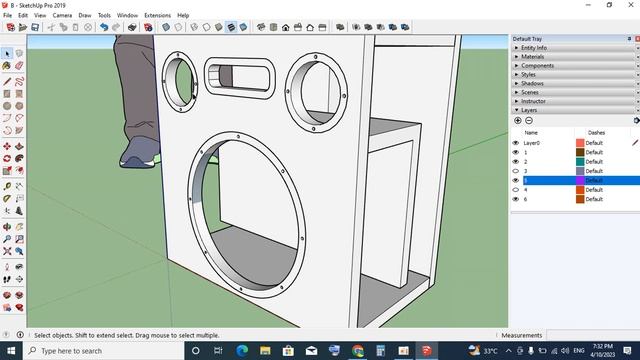Select the Orbit tool
640x360 pixels.
(x=7, y=227)
